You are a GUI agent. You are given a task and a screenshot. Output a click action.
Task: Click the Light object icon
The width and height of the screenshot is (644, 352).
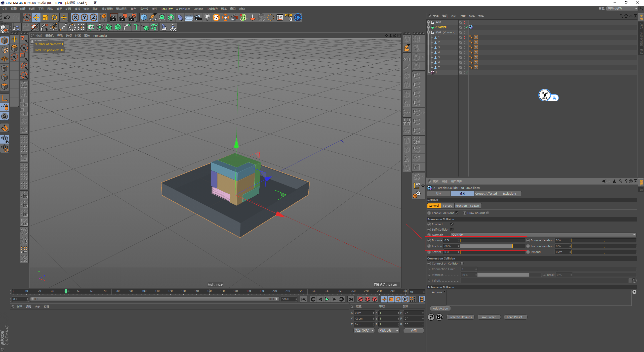click(207, 17)
